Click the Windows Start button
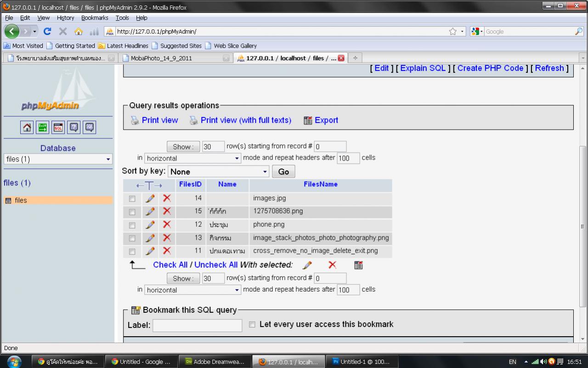 [14, 362]
